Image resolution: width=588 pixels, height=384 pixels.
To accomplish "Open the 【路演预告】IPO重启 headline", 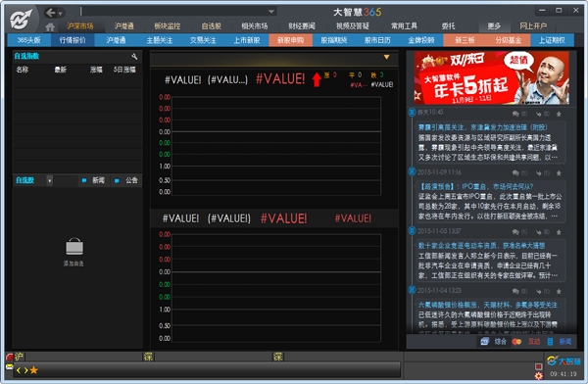I will click(x=476, y=186).
